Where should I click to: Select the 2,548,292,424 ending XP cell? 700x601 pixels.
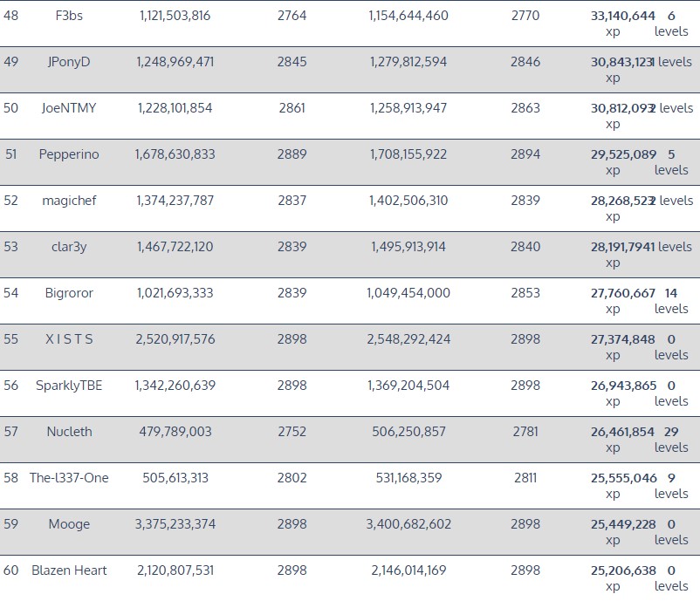point(408,339)
